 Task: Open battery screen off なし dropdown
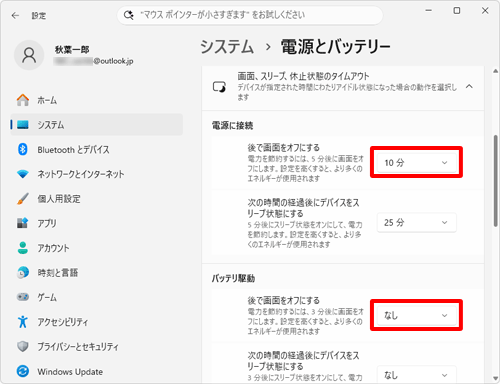point(416,315)
